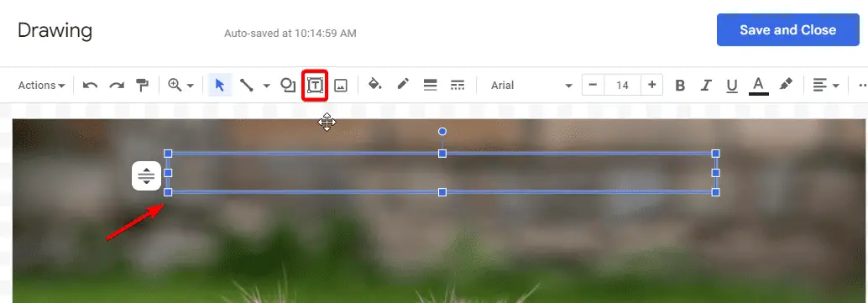Open the Border weight lines icon
This screenshot has height=303, width=868.
[430, 85]
